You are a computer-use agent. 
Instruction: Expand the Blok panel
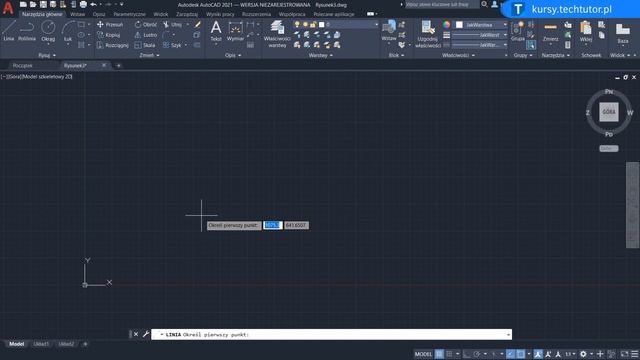coord(396,55)
